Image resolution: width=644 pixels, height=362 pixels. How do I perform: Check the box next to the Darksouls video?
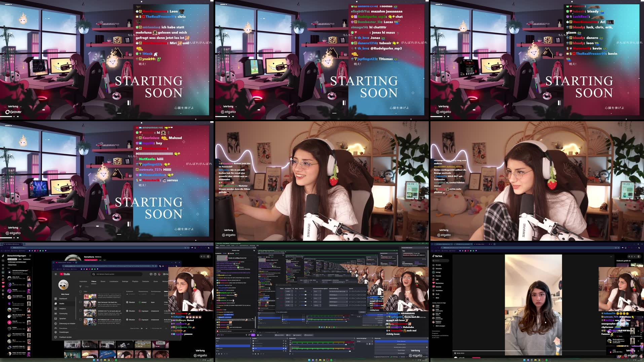coord(80,302)
